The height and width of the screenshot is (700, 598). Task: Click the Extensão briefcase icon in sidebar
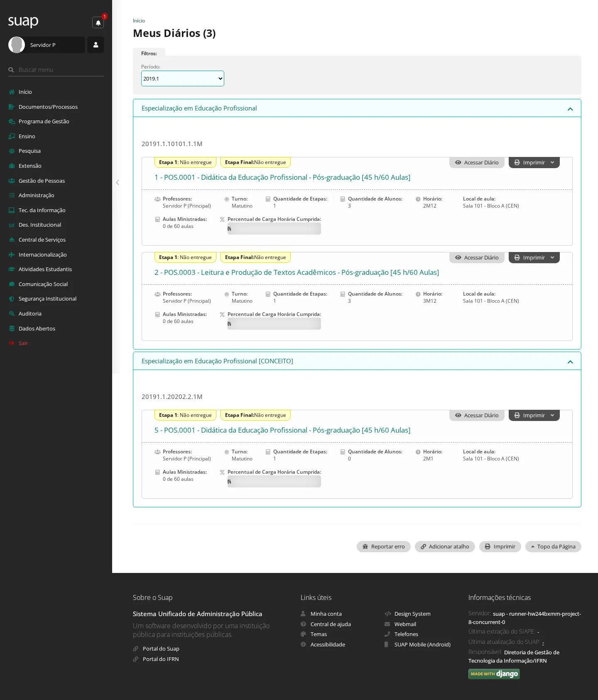click(x=12, y=166)
